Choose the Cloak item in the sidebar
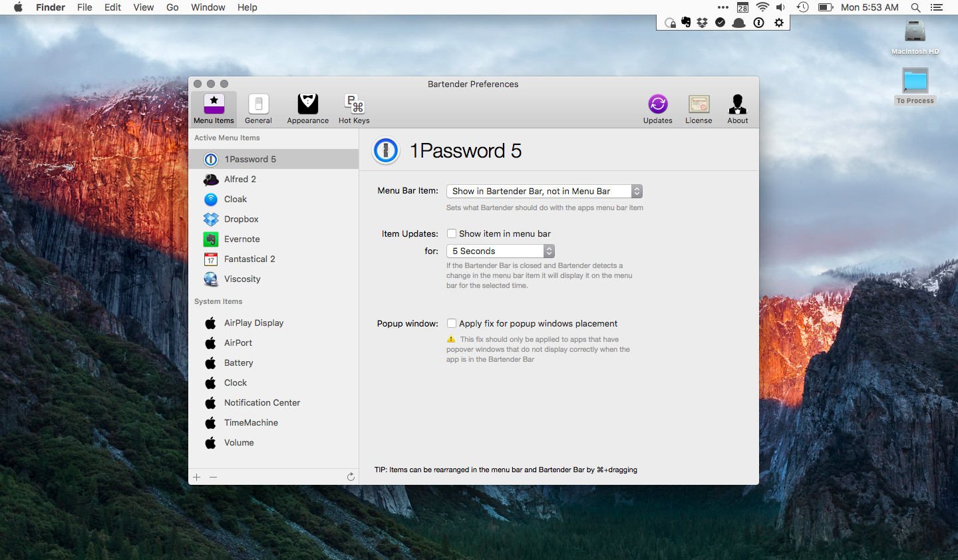The image size is (958, 560). [x=273, y=199]
